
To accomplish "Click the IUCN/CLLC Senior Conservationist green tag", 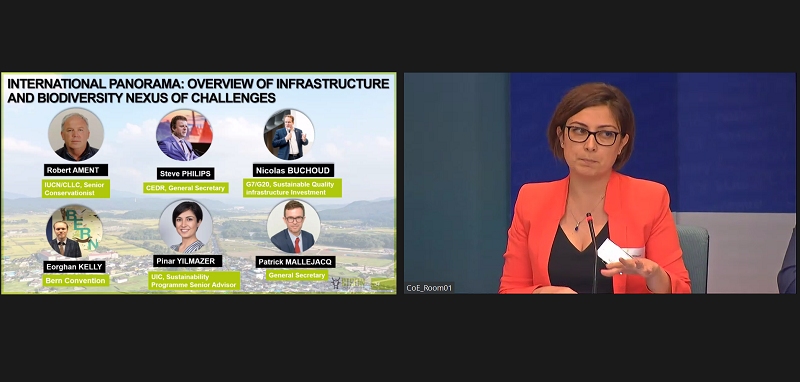I will 76,188.
